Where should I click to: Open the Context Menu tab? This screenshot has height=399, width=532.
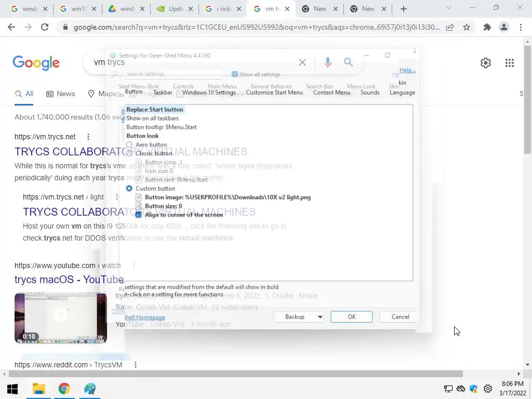pos(331,92)
